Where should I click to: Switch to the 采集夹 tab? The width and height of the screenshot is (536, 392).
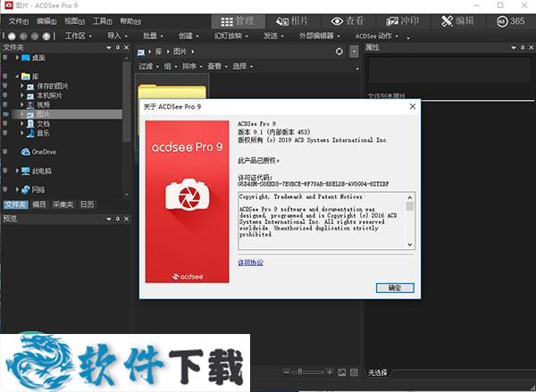(63, 204)
